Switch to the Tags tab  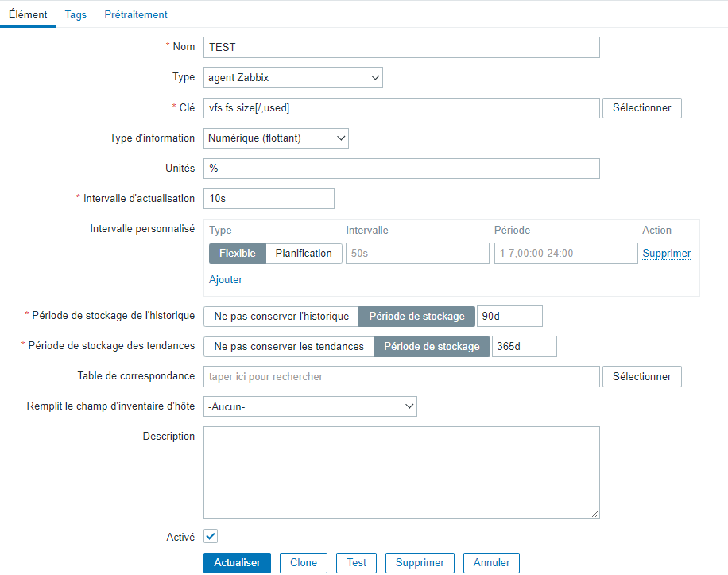pyautogui.click(x=76, y=14)
